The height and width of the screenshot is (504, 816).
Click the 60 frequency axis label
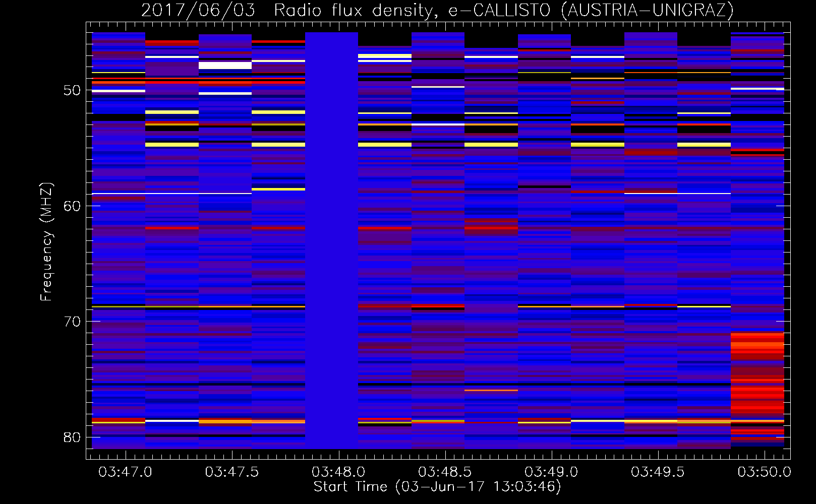click(72, 206)
